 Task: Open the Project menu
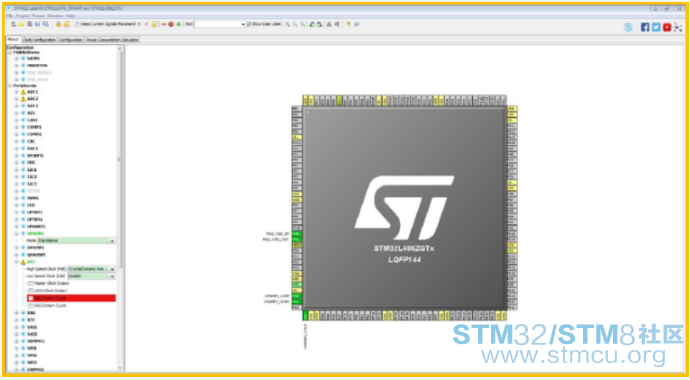point(22,16)
